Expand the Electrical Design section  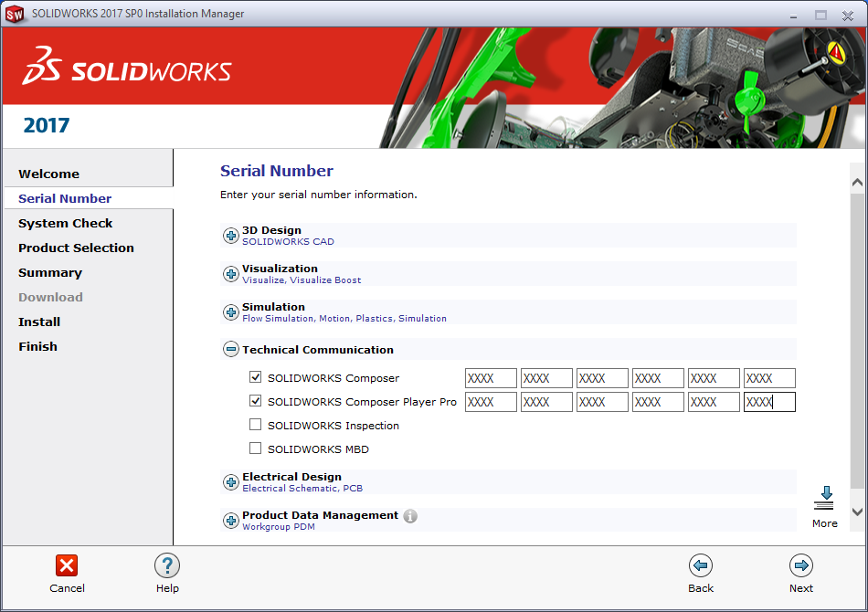click(231, 482)
